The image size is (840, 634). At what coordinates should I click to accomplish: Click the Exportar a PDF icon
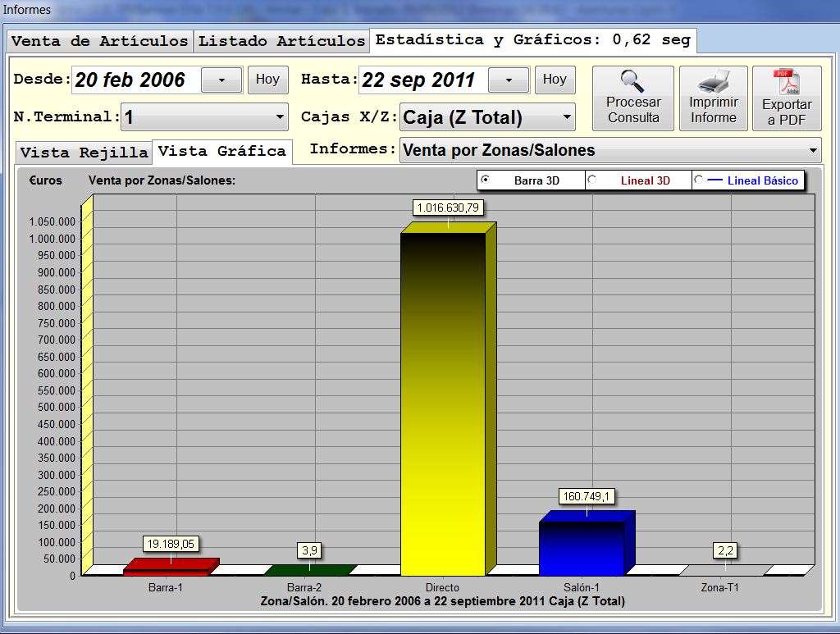pyautogui.click(x=786, y=83)
